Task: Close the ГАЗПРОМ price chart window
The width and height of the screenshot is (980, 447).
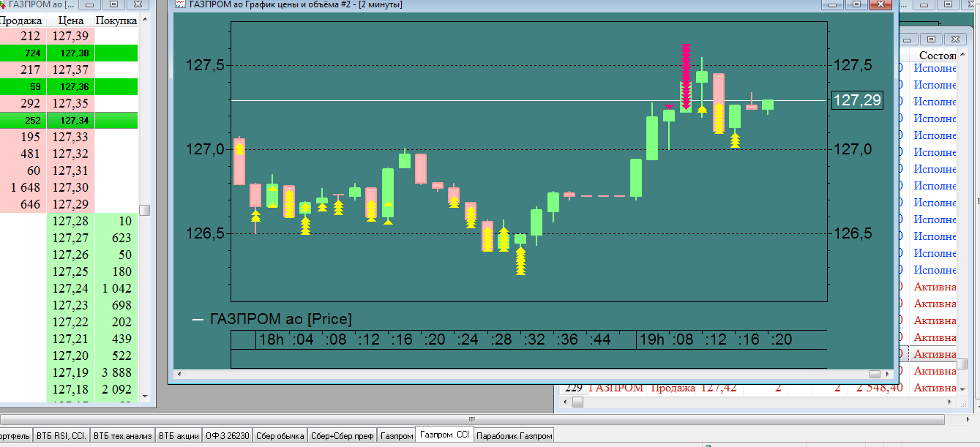Action: [x=881, y=4]
